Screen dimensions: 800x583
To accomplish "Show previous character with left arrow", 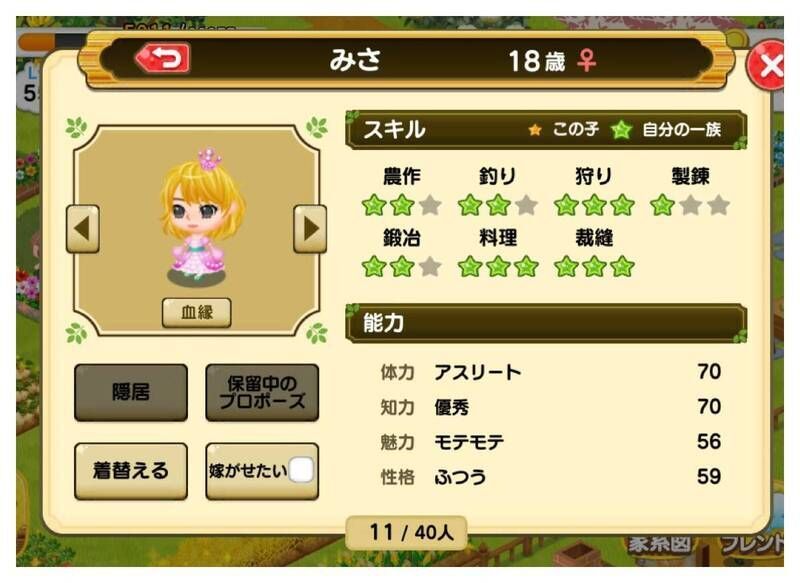I will point(83,229).
